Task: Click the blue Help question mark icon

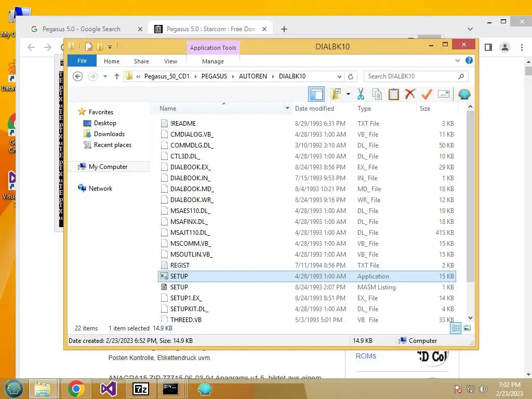Action: pyautogui.click(x=469, y=60)
